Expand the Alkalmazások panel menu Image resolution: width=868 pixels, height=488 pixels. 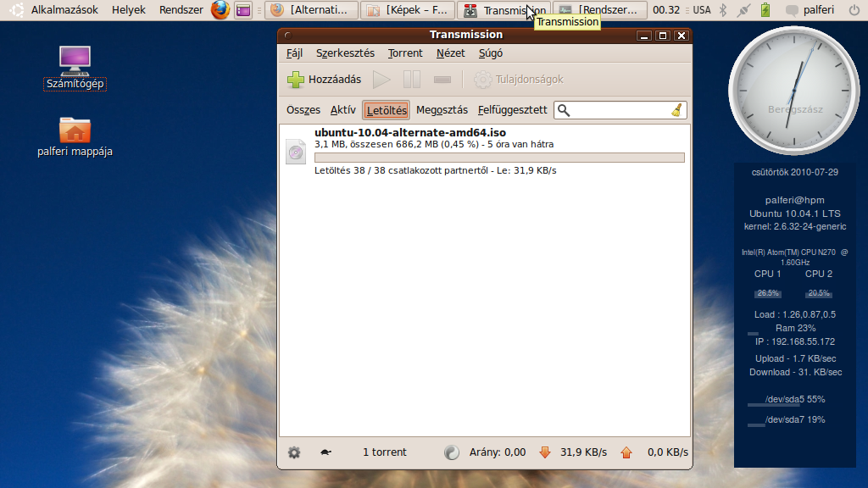[64, 10]
